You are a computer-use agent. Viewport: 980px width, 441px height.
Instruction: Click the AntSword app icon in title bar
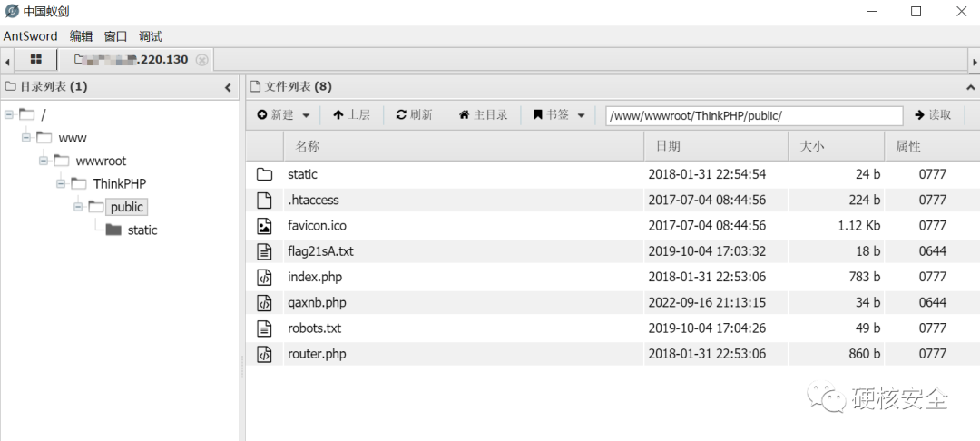pos(12,11)
